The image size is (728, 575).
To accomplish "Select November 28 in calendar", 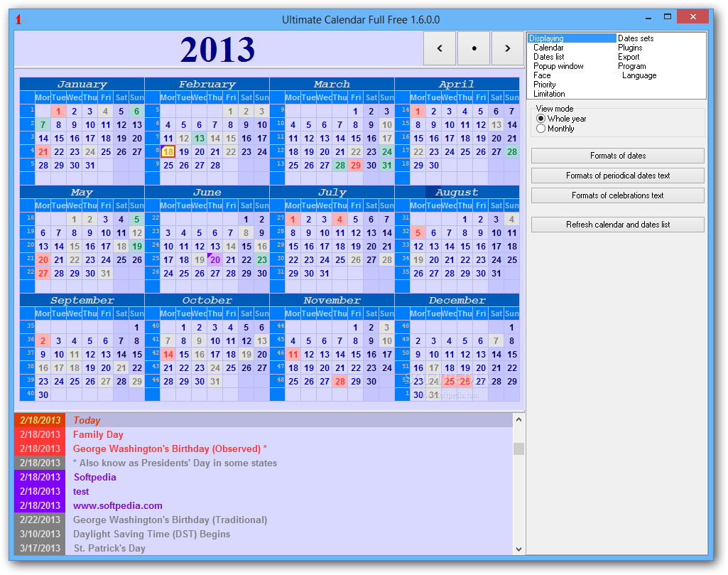I will point(340,382).
